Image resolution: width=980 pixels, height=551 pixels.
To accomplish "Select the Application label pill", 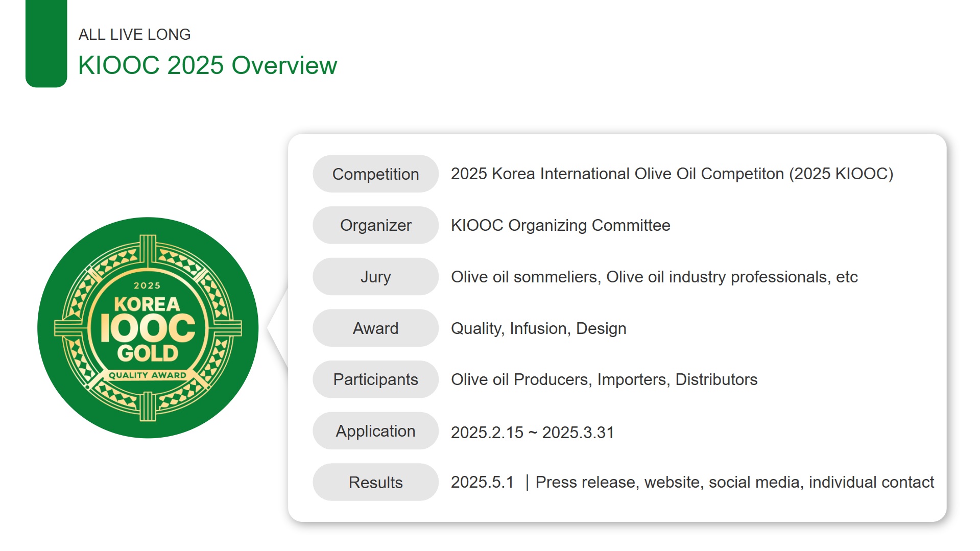I will tap(375, 431).
